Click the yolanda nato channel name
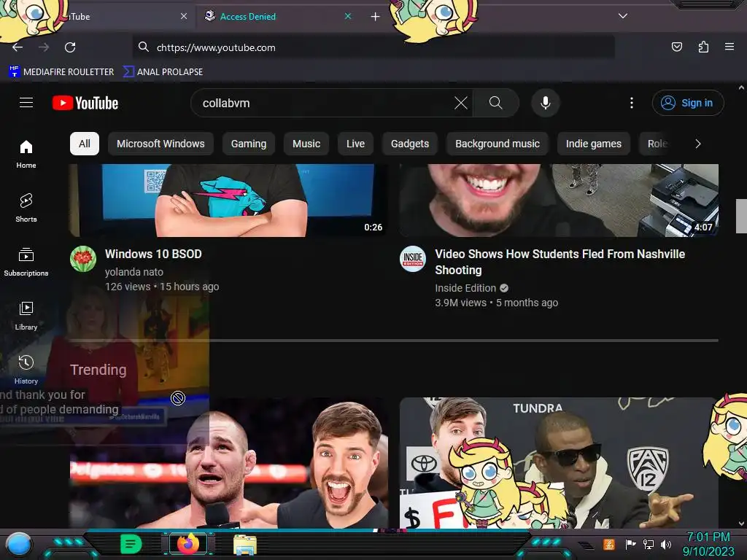This screenshot has width=747, height=560. pyautogui.click(x=134, y=272)
